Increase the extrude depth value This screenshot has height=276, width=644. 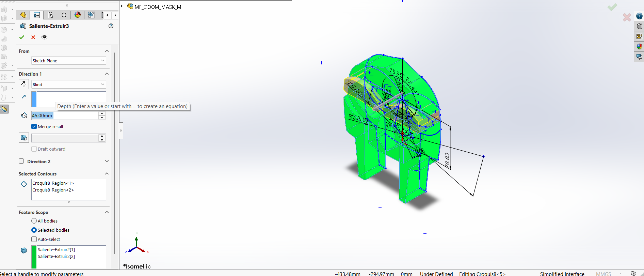tap(102, 113)
